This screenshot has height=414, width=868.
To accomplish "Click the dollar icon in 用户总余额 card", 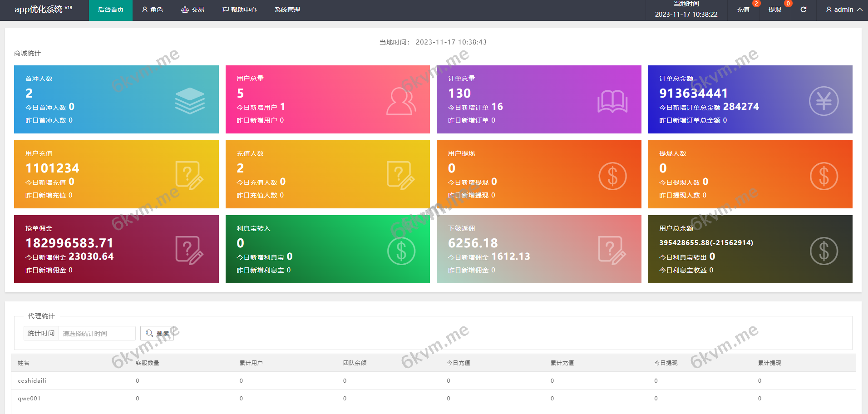I will pyautogui.click(x=824, y=251).
